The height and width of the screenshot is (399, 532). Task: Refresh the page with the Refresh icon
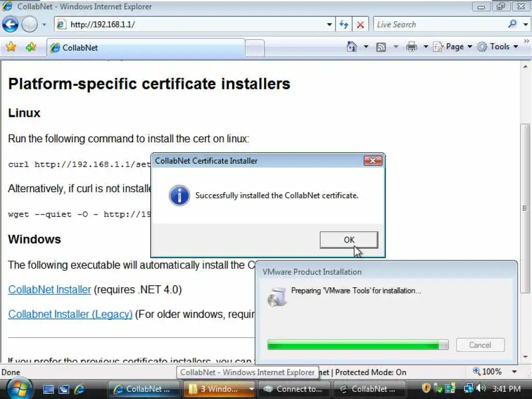[343, 24]
